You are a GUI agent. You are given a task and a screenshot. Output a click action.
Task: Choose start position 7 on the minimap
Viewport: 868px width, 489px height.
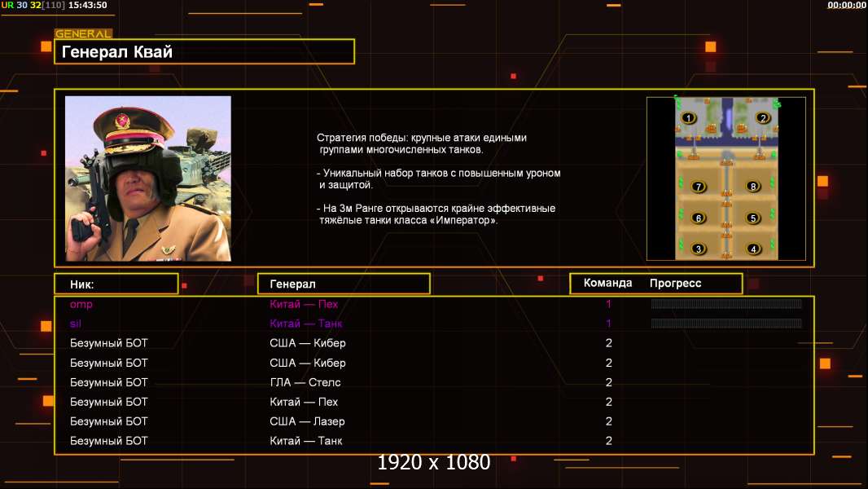pyautogui.click(x=698, y=187)
